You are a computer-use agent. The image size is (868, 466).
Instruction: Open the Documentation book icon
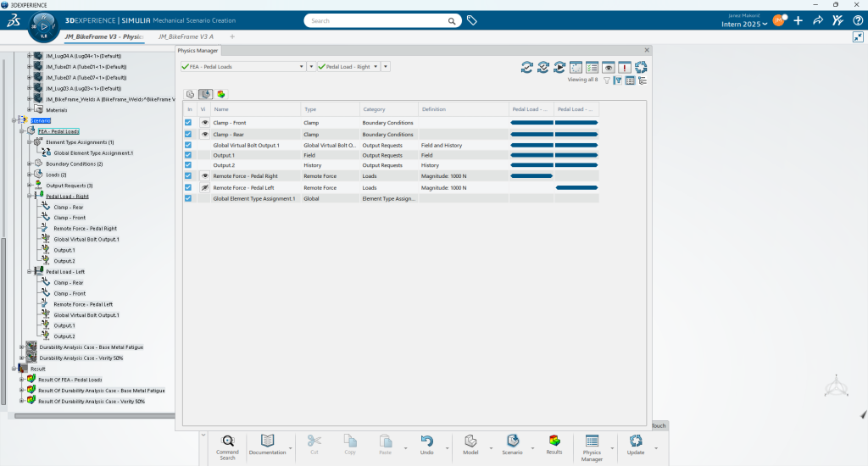click(267, 443)
